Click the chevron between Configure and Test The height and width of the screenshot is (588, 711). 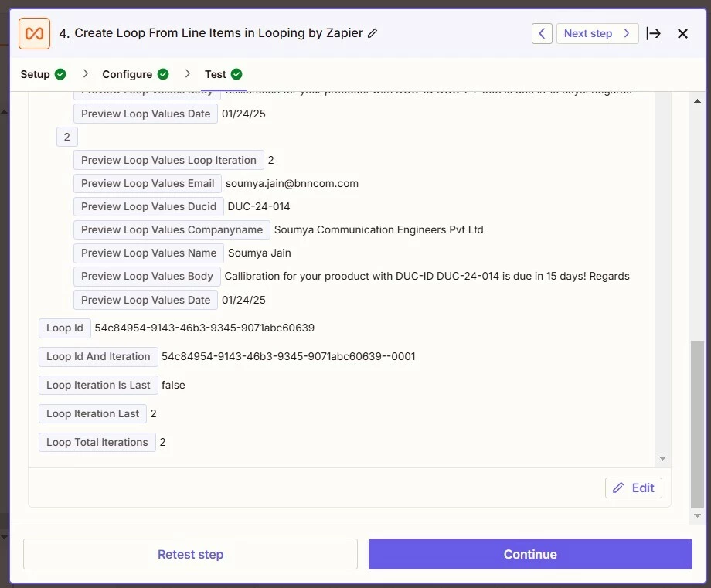(x=187, y=73)
